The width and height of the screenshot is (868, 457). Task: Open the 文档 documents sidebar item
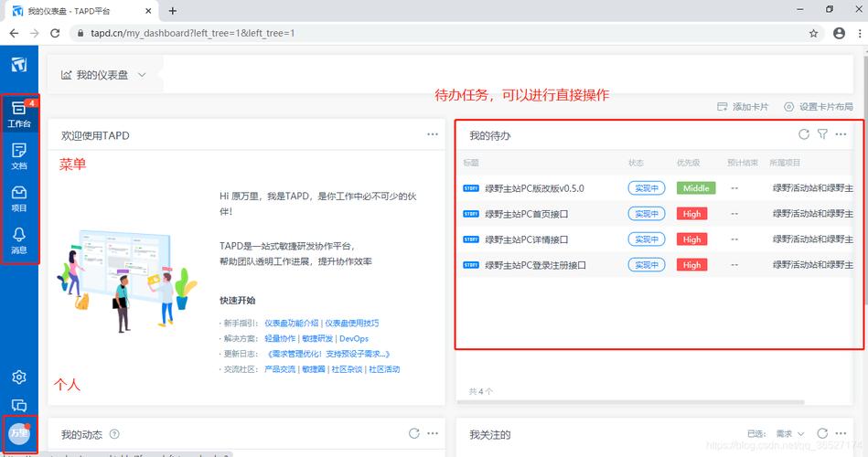[x=19, y=156]
